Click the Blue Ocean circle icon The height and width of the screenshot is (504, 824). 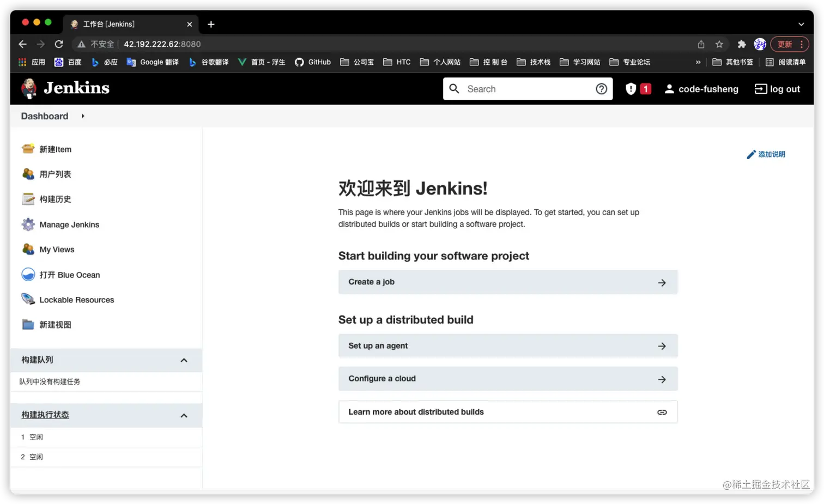[28, 275]
